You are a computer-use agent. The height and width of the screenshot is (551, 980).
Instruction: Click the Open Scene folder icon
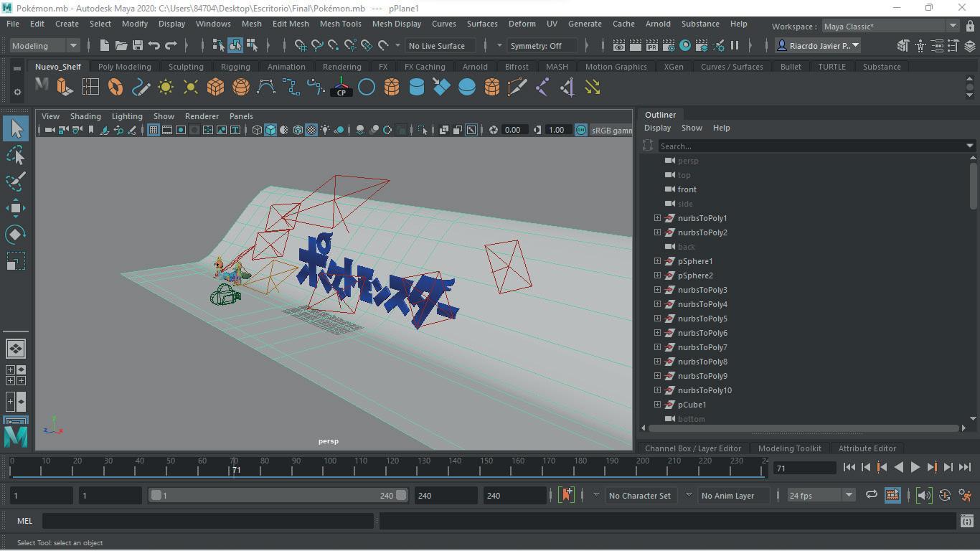point(121,45)
